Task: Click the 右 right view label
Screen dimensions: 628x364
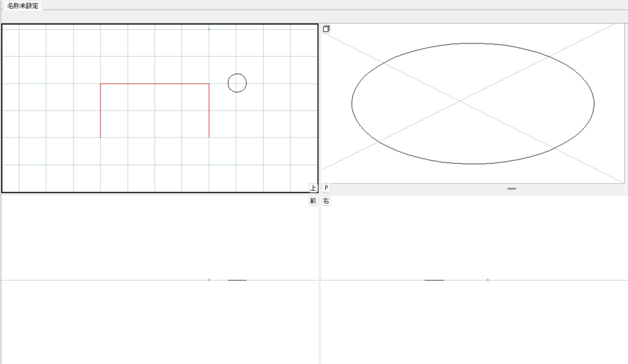Action: click(x=326, y=201)
